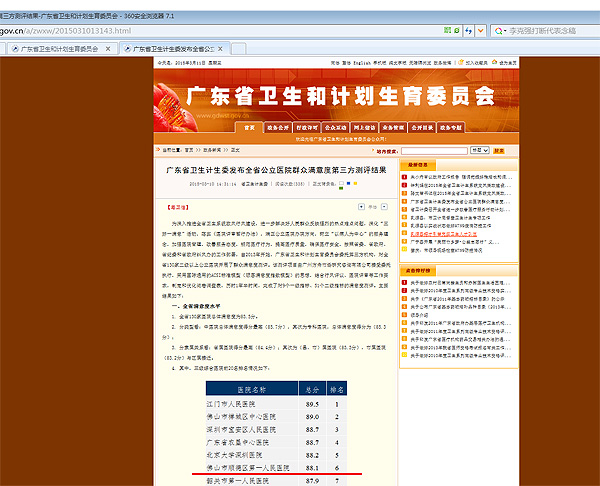600x486 pixels.
Task: Open the 首页 navigation tab
Action: (249, 128)
